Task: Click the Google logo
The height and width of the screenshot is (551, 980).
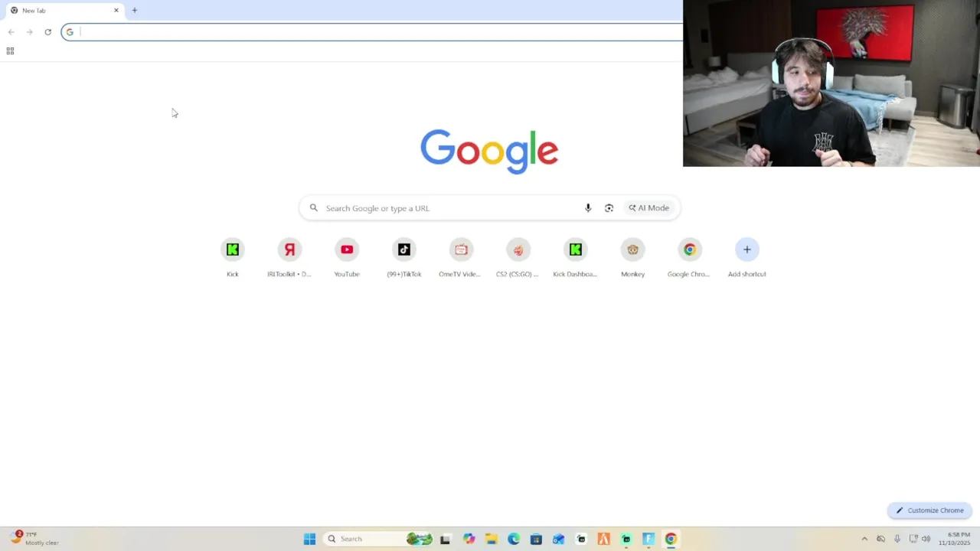Action: [489, 151]
